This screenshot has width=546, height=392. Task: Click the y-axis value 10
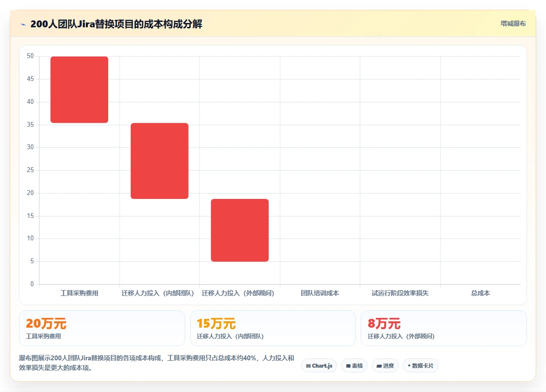click(x=30, y=238)
